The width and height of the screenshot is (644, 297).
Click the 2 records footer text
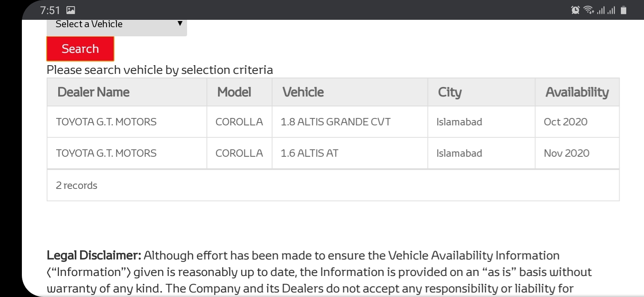tap(76, 186)
